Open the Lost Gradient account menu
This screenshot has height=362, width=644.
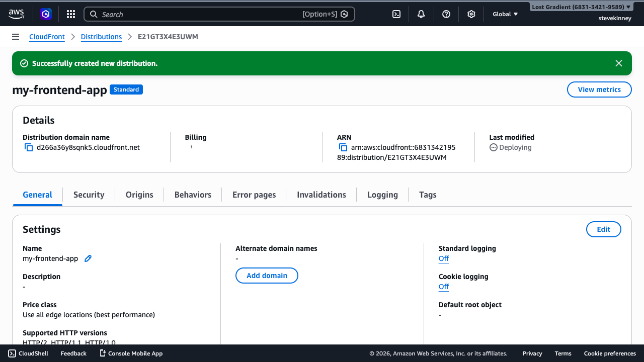click(x=581, y=7)
